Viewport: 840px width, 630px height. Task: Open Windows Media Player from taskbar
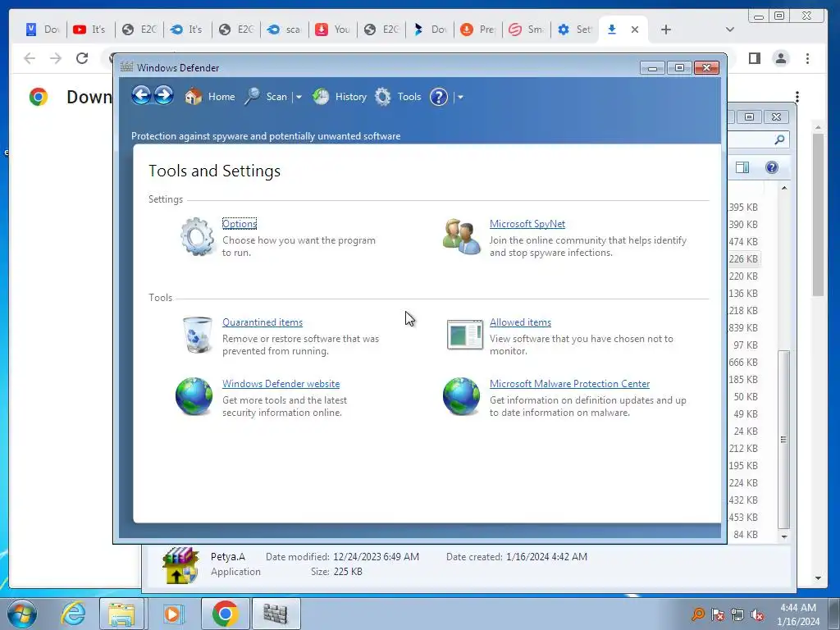[x=172, y=614]
